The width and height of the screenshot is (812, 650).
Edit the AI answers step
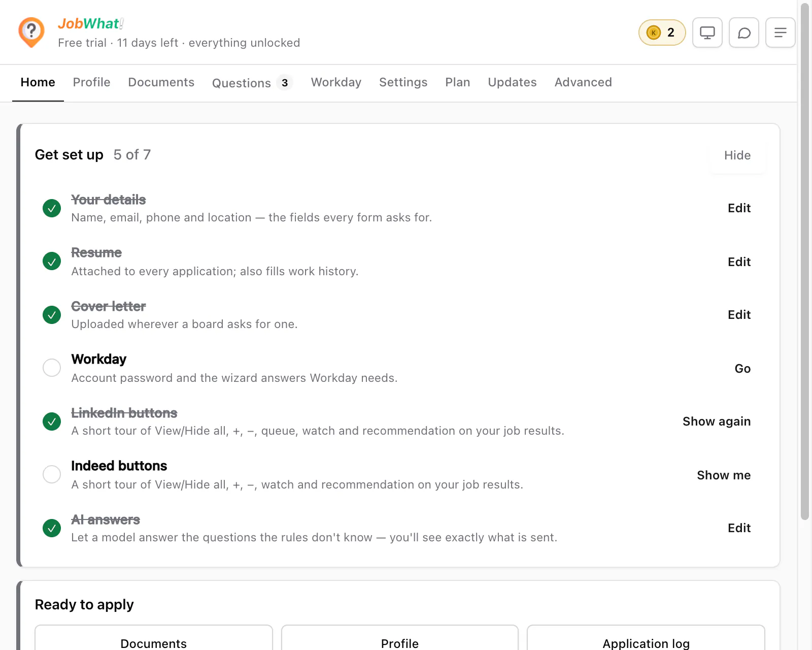click(x=739, y=528)
